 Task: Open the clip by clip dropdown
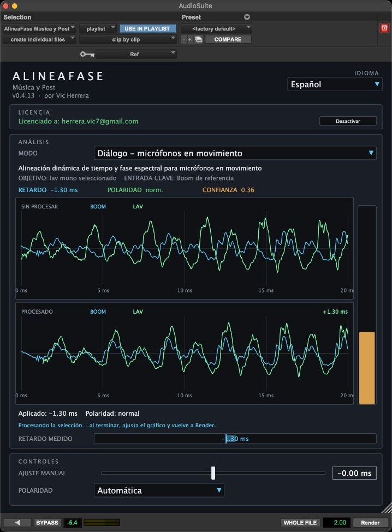128,39
